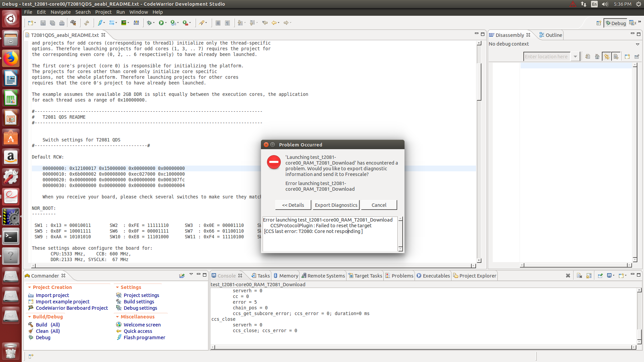Click the Build hammer icon in toolbar
The width and height of the screenshot is (644, 362).
[x=73, y=23]
